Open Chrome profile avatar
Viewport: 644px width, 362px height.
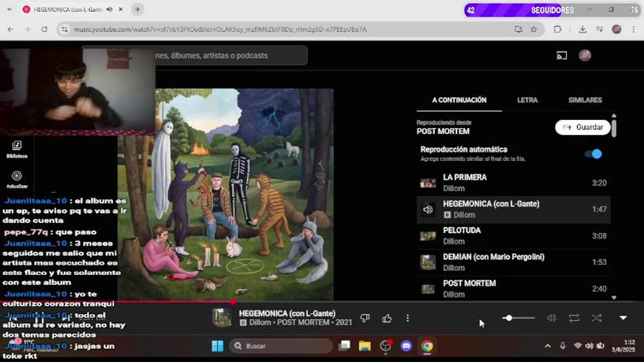click(x=616, y=30)
